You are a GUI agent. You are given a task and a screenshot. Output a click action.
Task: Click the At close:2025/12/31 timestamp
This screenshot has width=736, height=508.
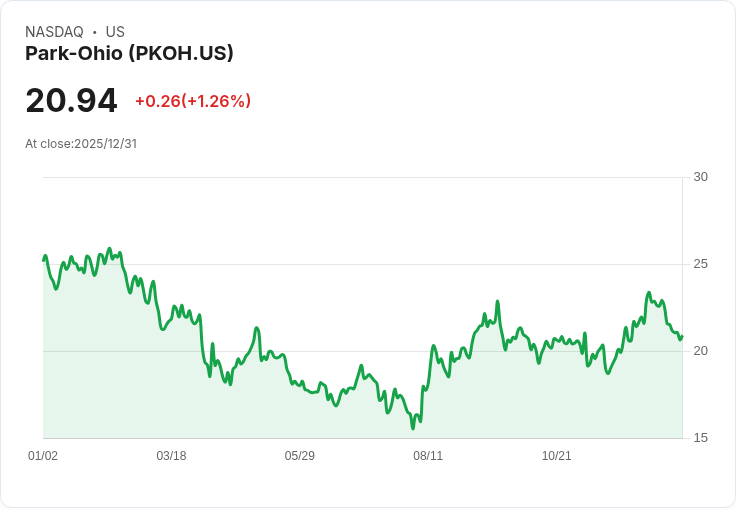[81, 143]
